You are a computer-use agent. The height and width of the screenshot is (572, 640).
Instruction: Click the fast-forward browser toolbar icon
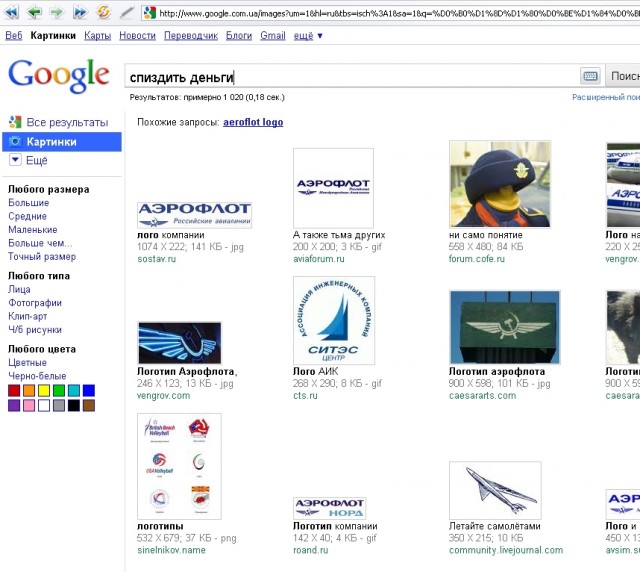coord(80,12)
